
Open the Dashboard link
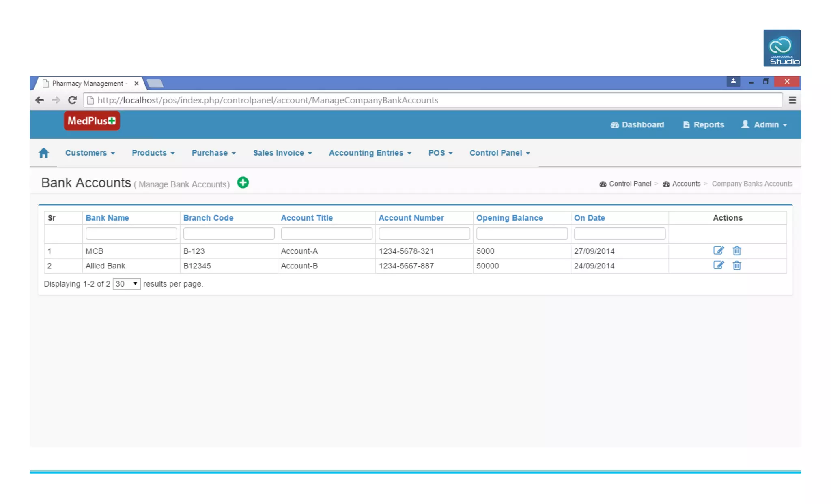(x=637, y=125)
